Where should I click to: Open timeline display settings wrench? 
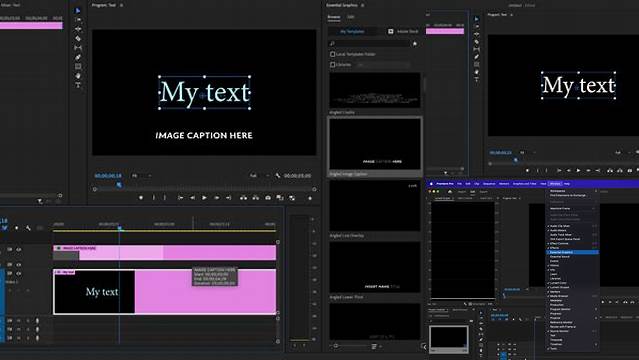(x=28, y=228)
